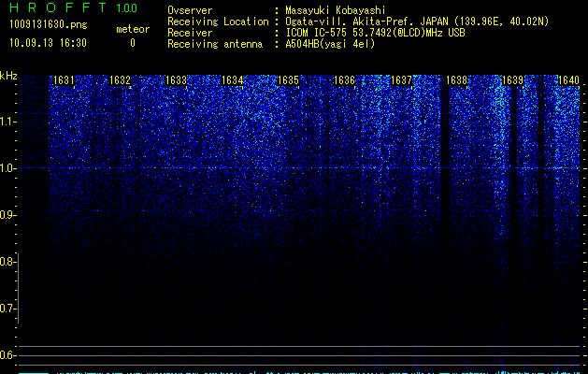Click the Receiving Location label

click(218, 22)
